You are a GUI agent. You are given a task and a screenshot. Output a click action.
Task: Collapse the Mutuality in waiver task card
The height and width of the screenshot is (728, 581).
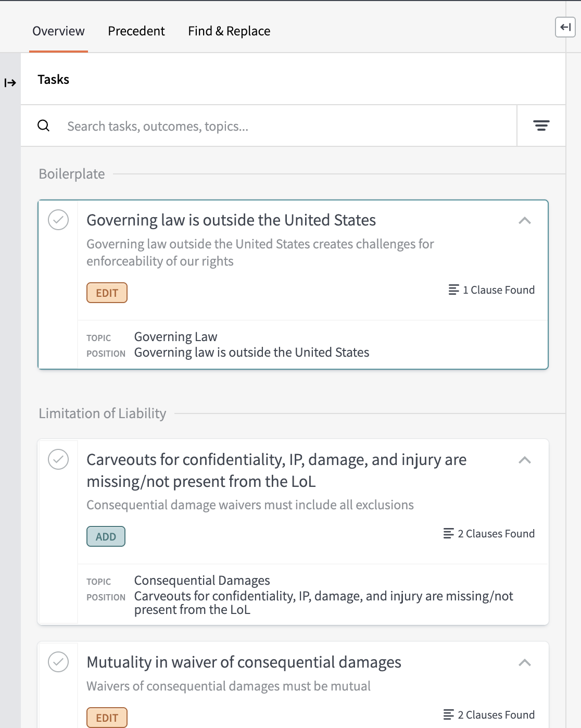click(x=525, y=662)
